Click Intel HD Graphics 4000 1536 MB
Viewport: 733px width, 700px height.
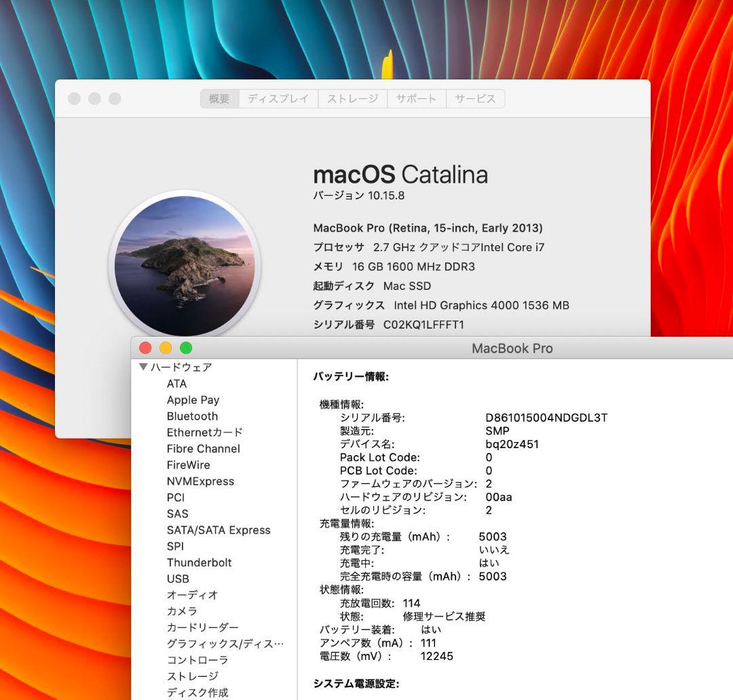481,306
